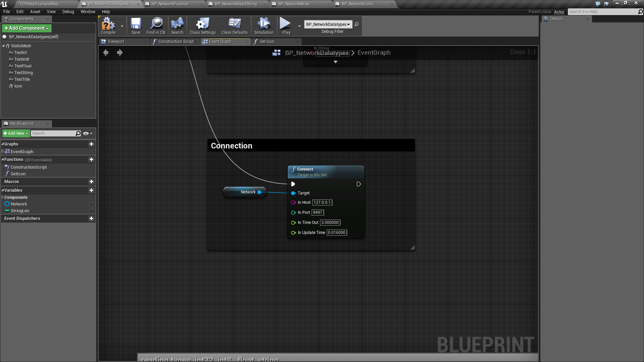The image size is (644, 362).
Task: Open the SetIcon function
Action: pos(18,174)
